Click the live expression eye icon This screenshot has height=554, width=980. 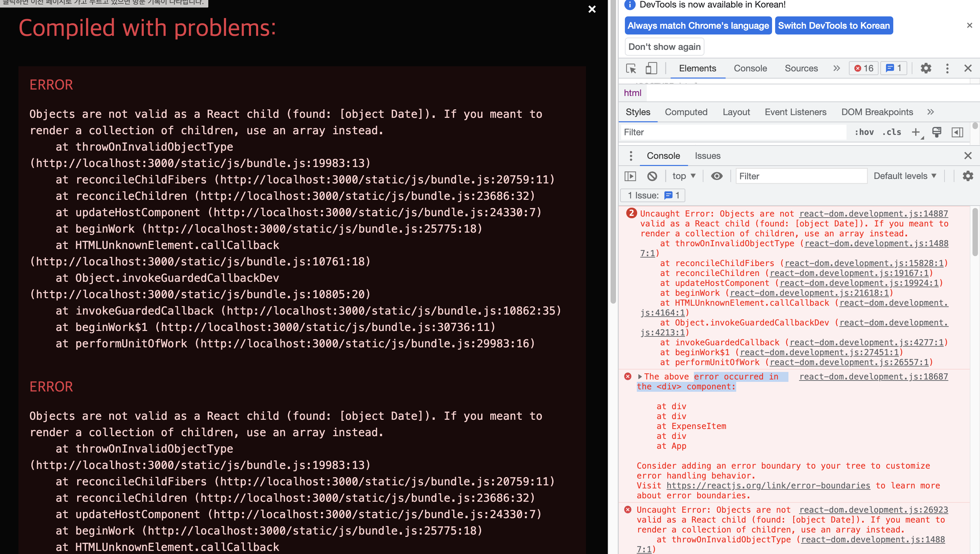pyautogui.click(x=717, y=176)
